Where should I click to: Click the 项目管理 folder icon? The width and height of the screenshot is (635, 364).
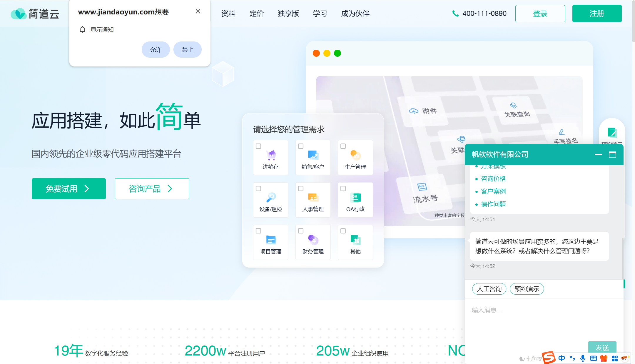(x=270, y=239)
